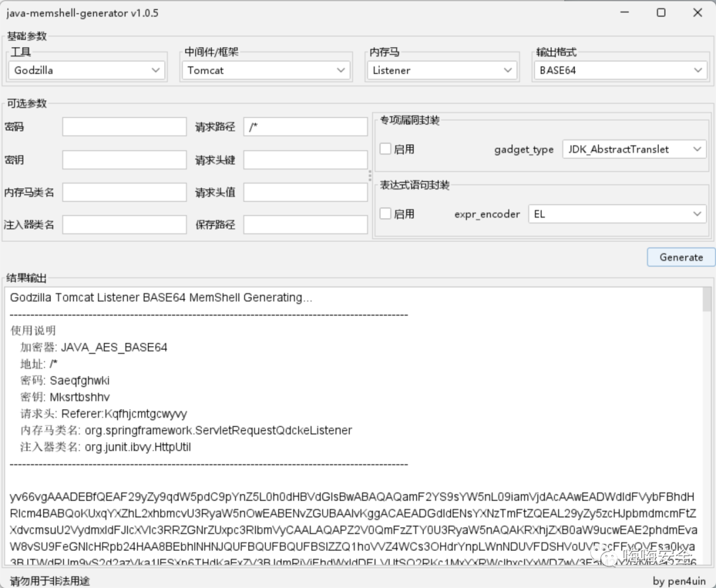
Task: Open the gadget_type JDK_AbstractTranslet dropdown
Action: [x=634, y=149]
